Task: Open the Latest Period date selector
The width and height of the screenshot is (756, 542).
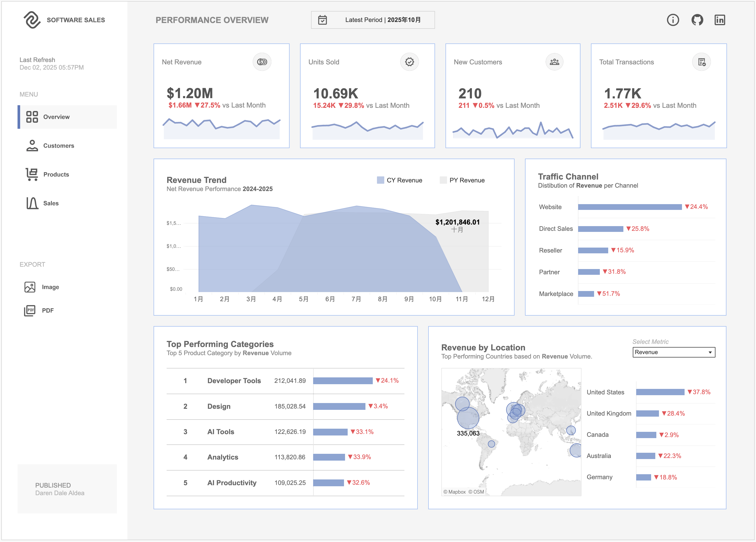Action: point(382,20)
